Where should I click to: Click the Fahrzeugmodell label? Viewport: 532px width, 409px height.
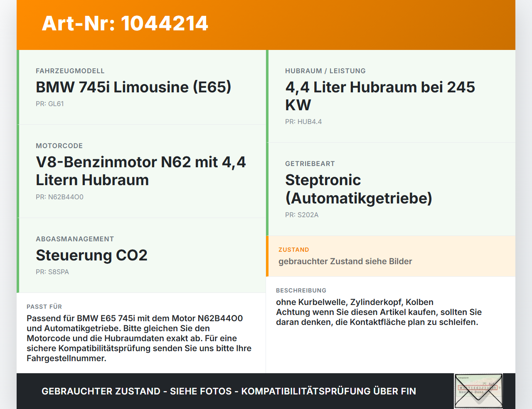[70, 71]
